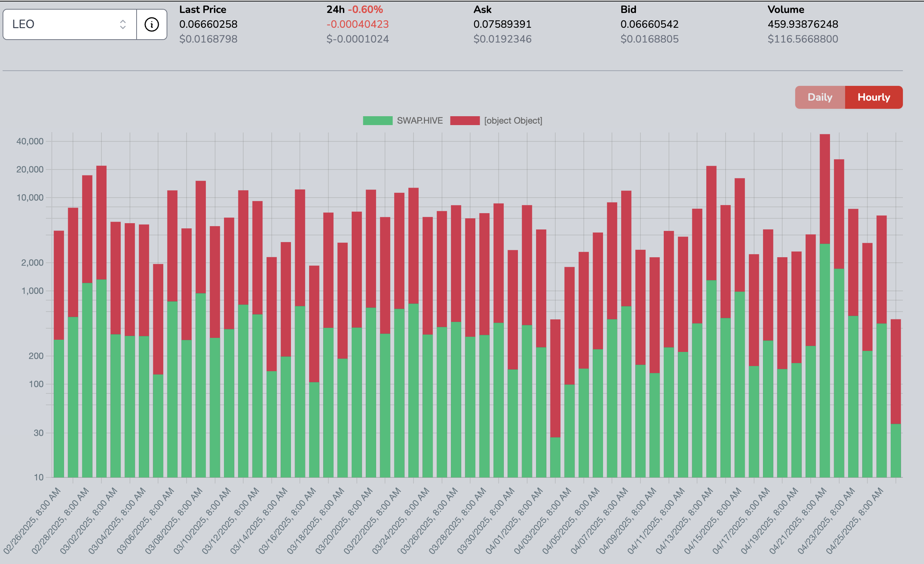Image resolution: width=924 pixels, height=564 pixels.
Task: Click the Last Price value 0.06660258
Action: click(x=208, y=24)
